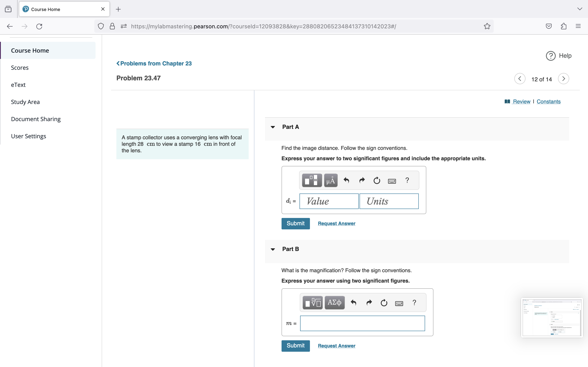Open the keyboard shortcuts icon in Part A

pos(392,180)
